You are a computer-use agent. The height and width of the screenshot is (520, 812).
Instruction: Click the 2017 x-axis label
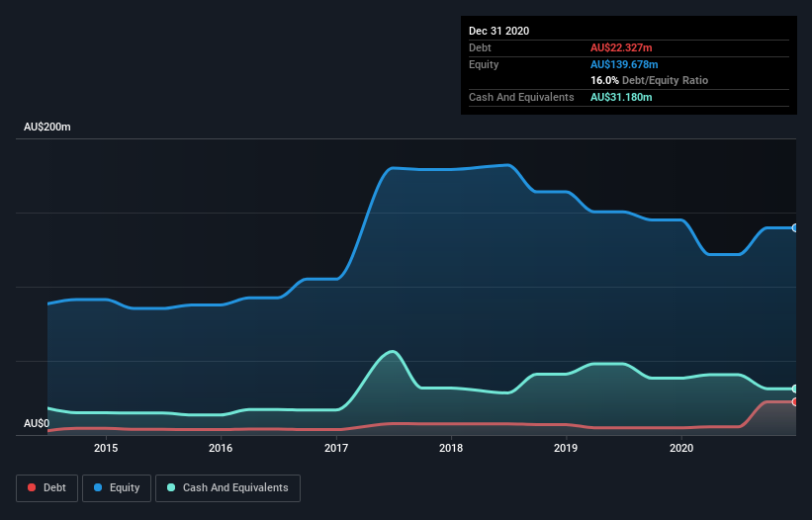[x=336, y=448]
